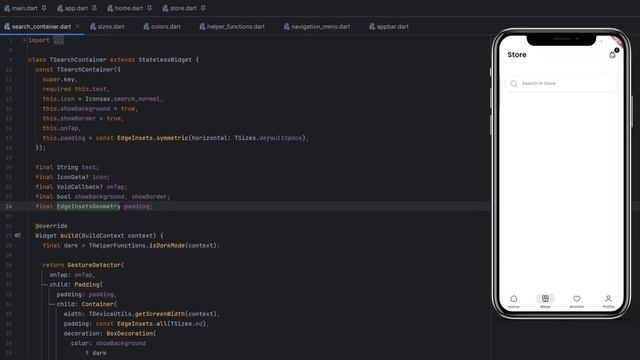Click Iconsax in the icon default value
Image resolution: width=640 pixels, height=360 pixels.
tap(98, 99)
